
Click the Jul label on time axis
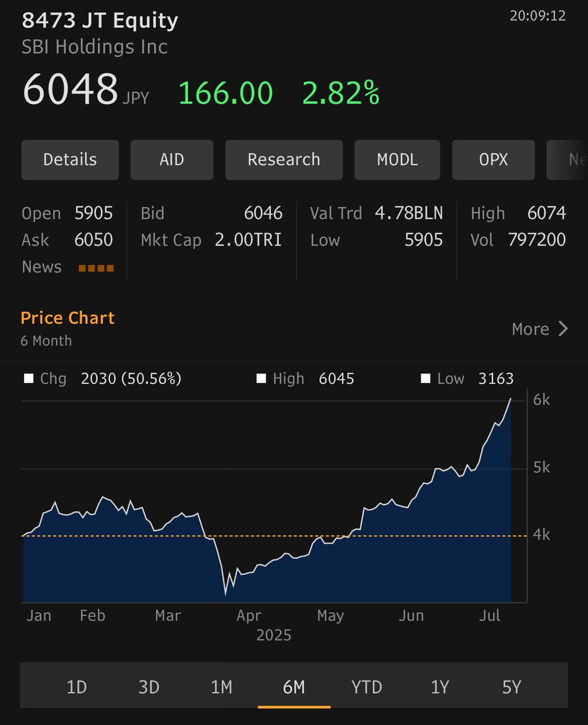[490, 616]
